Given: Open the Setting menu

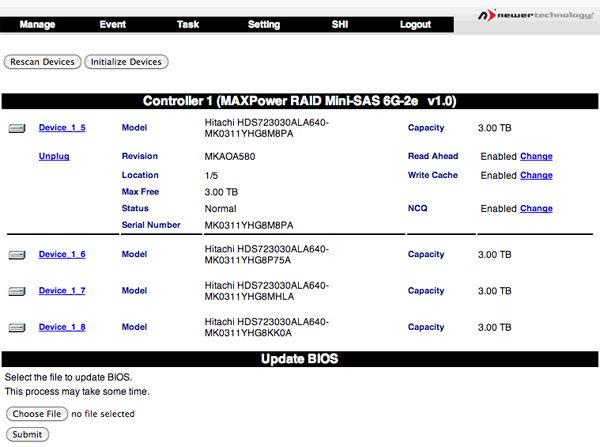Looking at the screenshot, I should pos(264,24).
